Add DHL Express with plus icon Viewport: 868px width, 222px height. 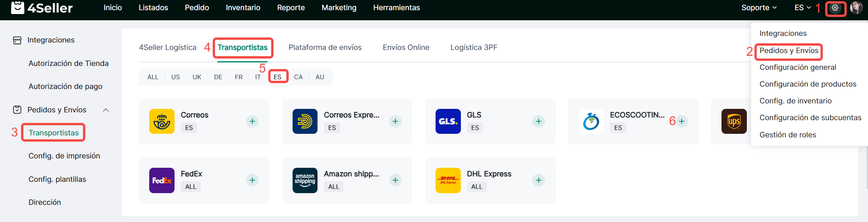click(538, 180)
